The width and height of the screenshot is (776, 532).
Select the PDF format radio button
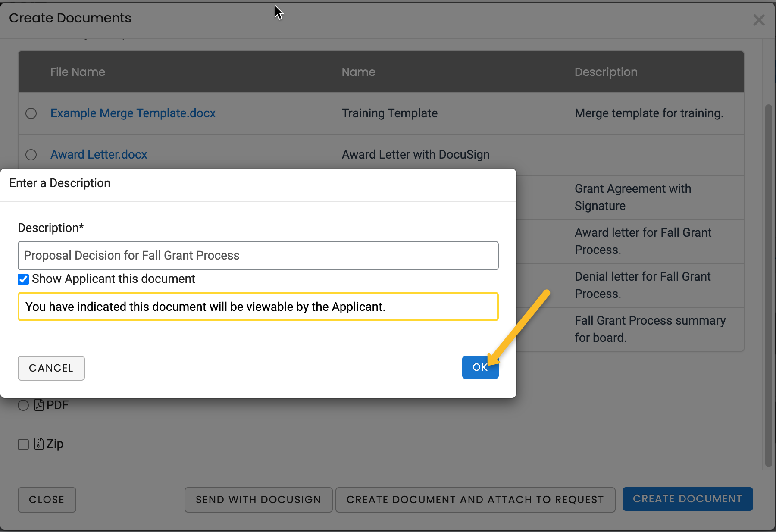tap(23, 405)
